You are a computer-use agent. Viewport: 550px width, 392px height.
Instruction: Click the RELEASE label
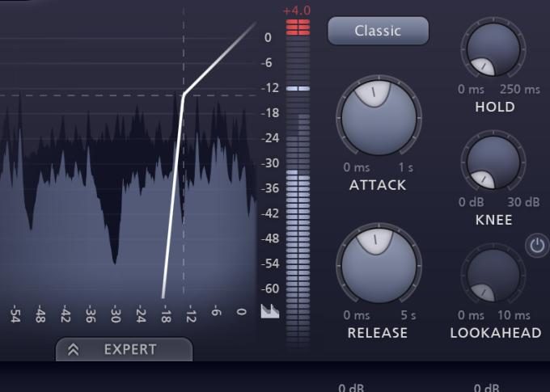click(378, 333)
